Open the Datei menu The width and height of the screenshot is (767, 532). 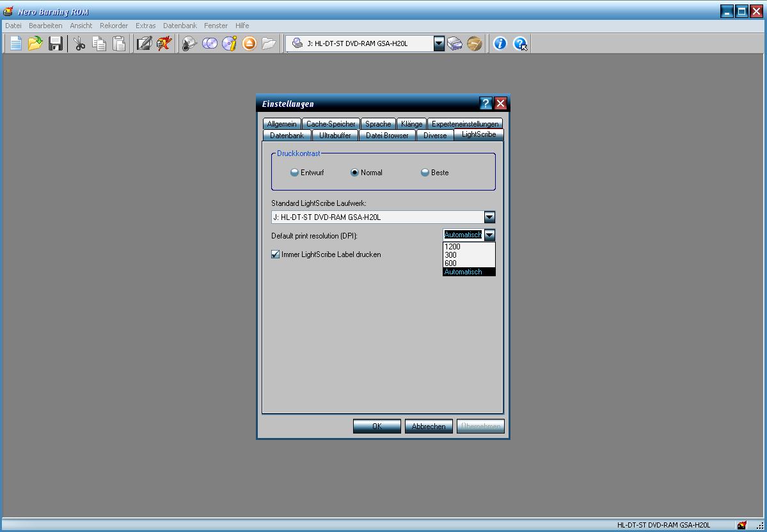pos(13,26)
